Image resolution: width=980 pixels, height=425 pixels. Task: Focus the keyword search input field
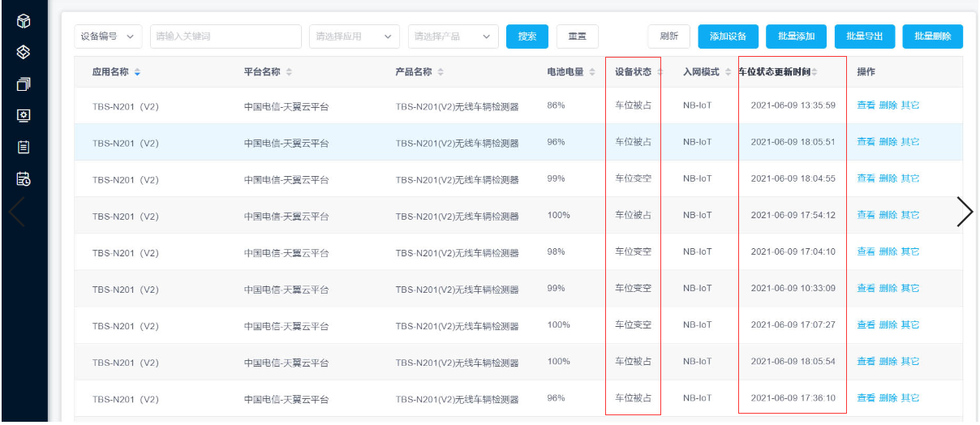(226, 36)
